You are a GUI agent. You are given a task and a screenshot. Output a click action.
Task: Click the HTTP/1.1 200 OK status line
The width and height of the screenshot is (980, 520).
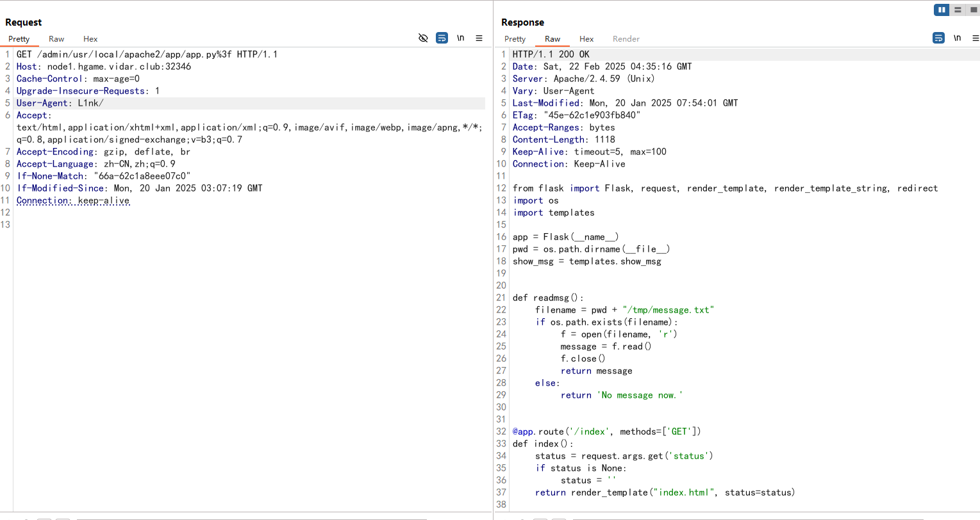551,54
